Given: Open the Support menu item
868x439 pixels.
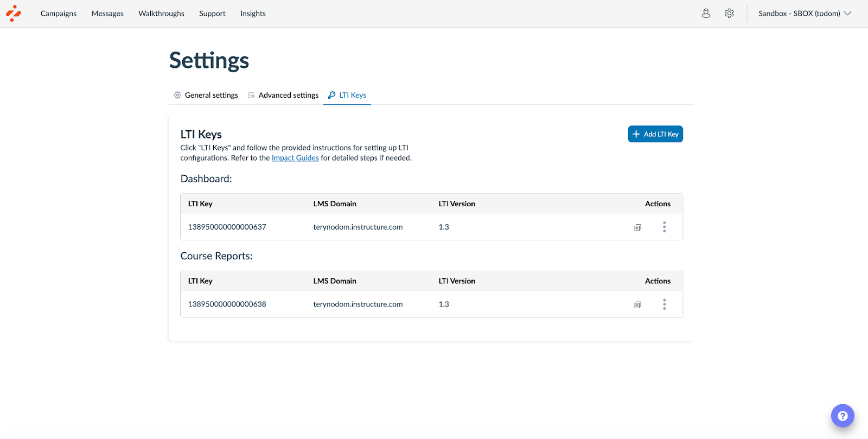Looking at the screenshot, I should point(212,14).
